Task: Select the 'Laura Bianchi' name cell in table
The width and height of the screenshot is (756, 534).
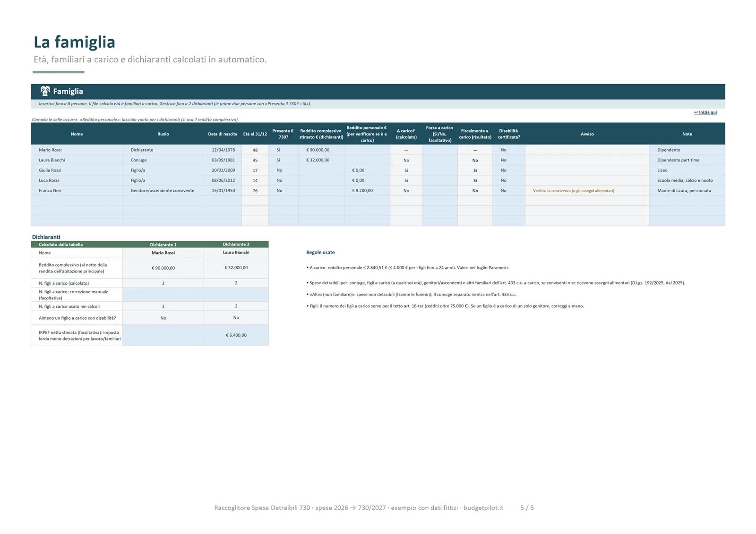Action: 77,160
